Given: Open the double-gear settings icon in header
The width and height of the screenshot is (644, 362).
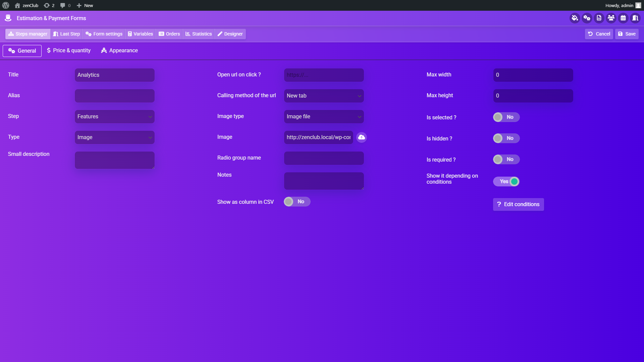Looking at the screenshot, I should coord(587,18).
